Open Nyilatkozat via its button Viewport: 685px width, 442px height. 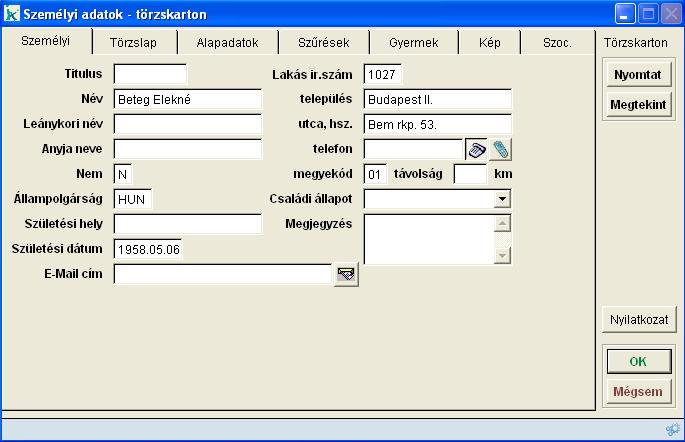(640, 320)
